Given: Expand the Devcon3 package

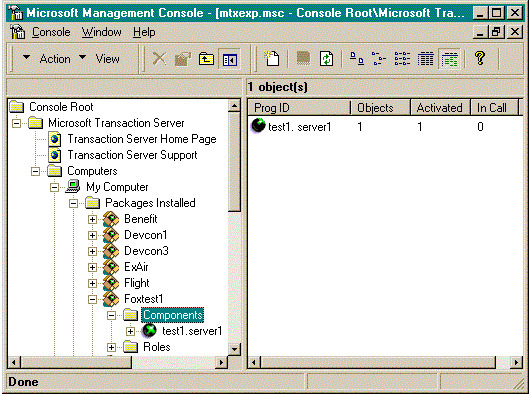Looking at the screenshot, I should click(x=92, y=251).
